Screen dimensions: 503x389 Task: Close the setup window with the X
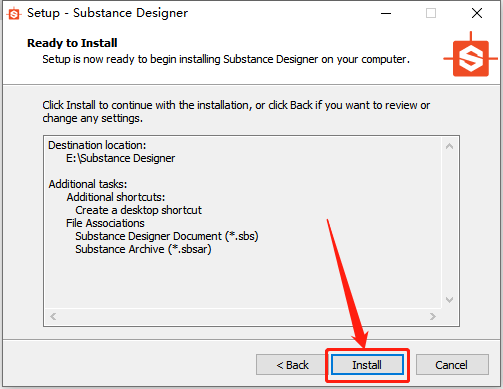(477, 13)
